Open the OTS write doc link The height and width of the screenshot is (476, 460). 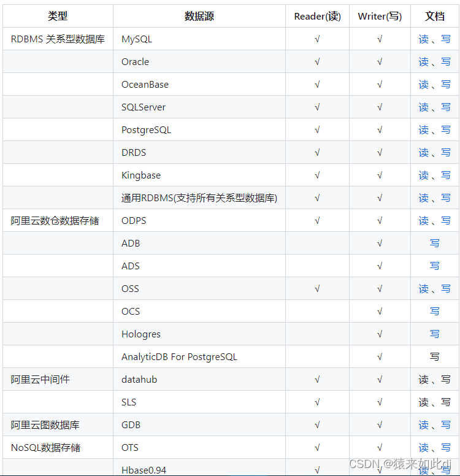[446, 447]
